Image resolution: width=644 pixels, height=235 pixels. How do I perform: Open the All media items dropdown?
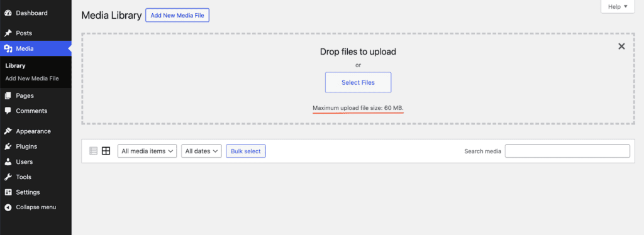[147, 151]
